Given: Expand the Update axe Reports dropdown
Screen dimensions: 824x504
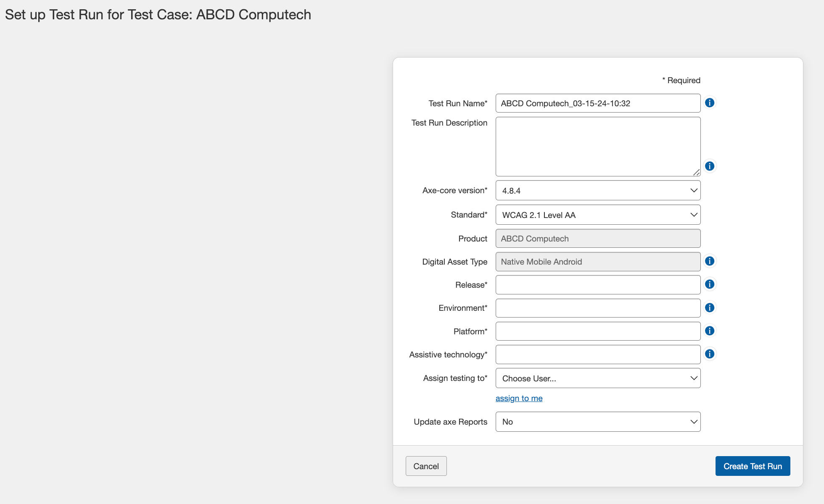Looking at the screenshot, I should click(598, 422).
